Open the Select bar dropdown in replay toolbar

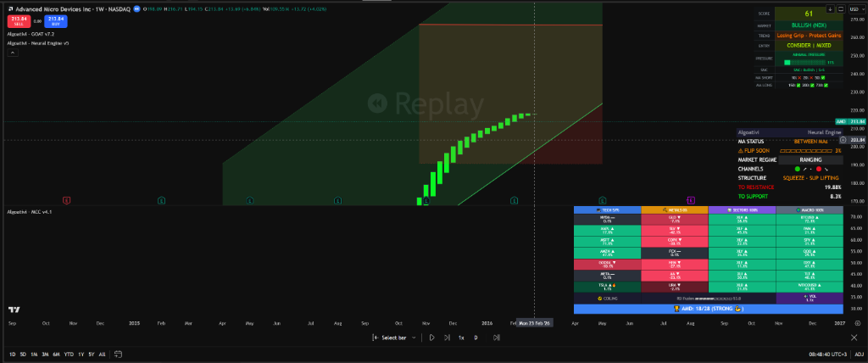(x=395, y=338)
